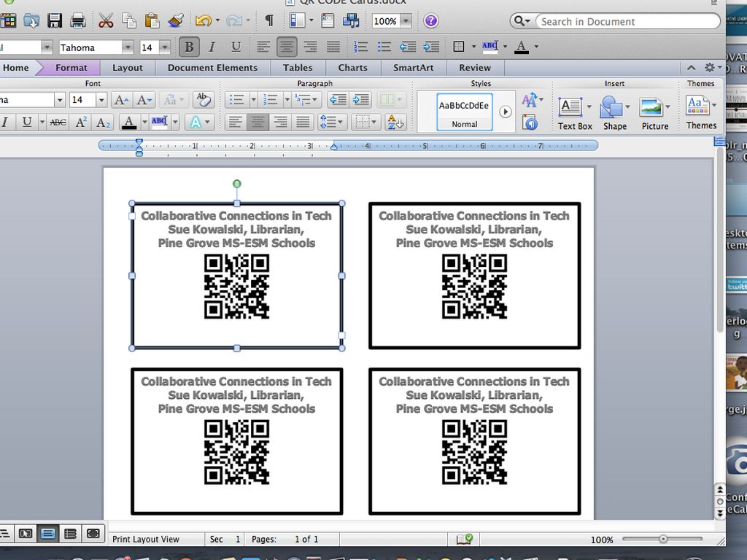Viewport: 747px width, 560px height.
Task: Expand the Styles gallery arrow
Action: tap(505, 112)
